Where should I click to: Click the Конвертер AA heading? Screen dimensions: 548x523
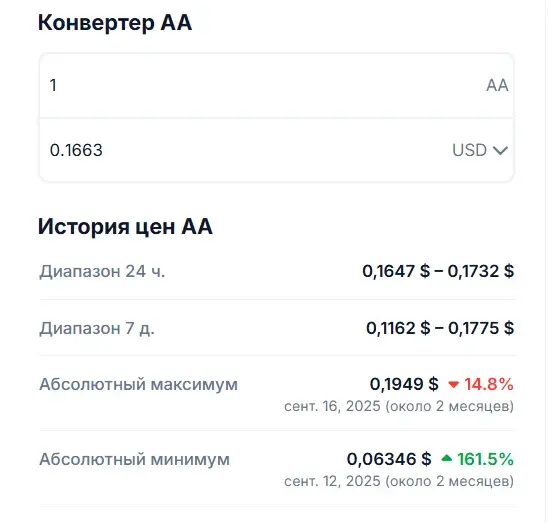click(115, 23)
